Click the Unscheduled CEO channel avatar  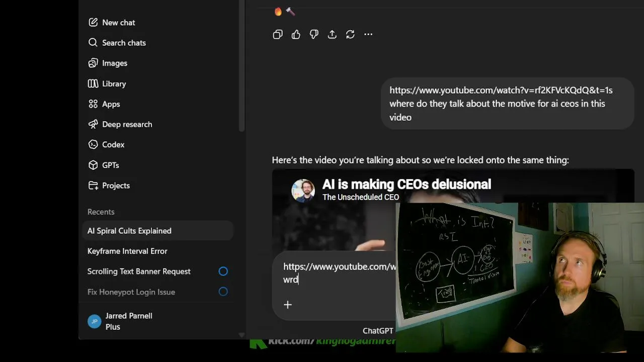click(x=303, y=191)
